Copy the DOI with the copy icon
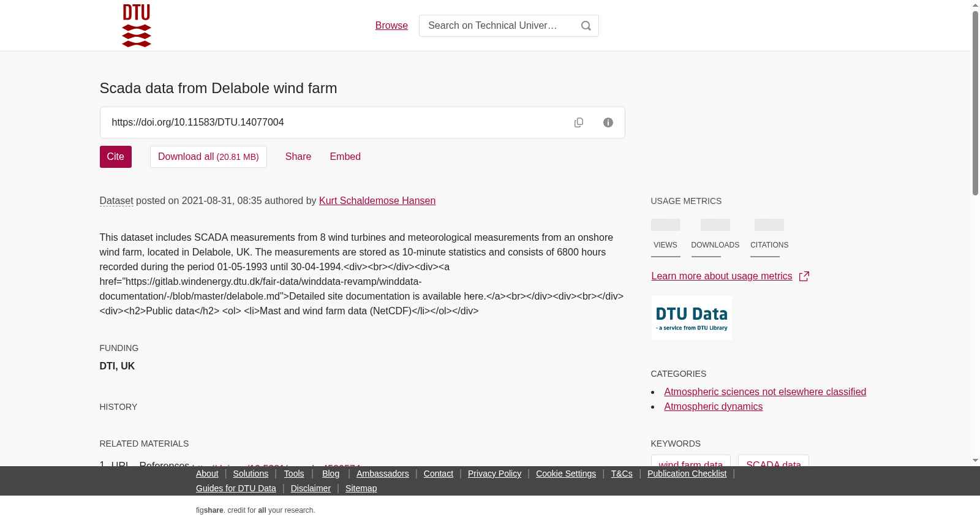This screenshot has height=525, width=980. pos(579,123)
